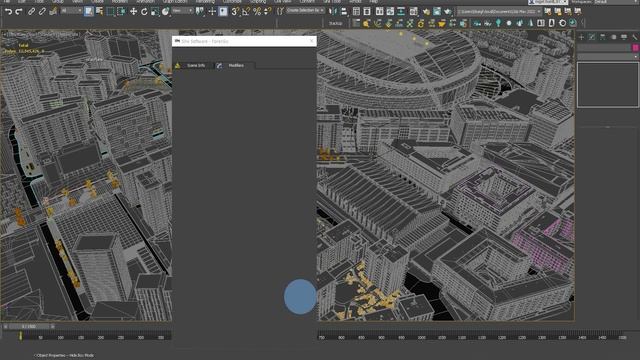
Task: Toggle the Percent Snap icon
Action: [x=257, y=11]
